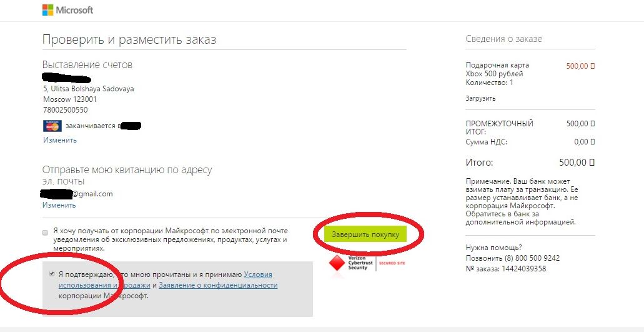This screenshot has height=332, width=644.
Task: Click Загрузить in the order summary
Action: pyautogui.click(x=480, y=98)
